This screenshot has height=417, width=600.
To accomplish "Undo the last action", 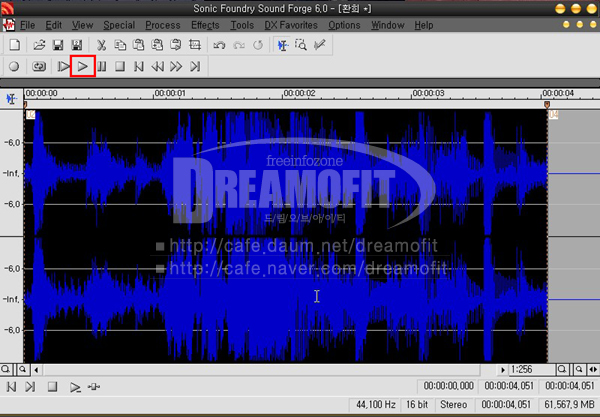I will (219, 45).
